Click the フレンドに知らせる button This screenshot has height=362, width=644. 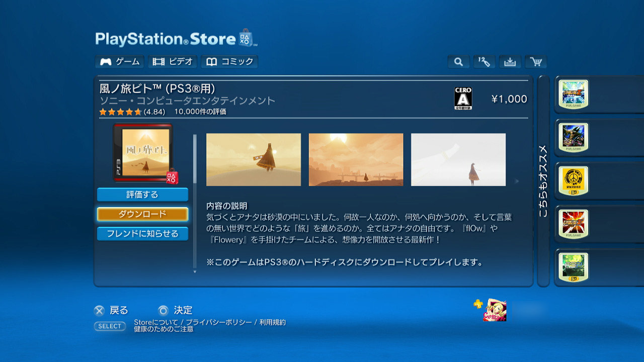(x=142, y=234)
